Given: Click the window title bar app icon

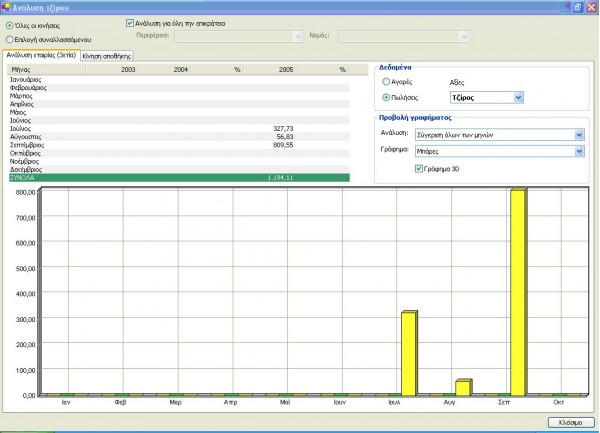Looking at the screenshot, I should 5,7.
